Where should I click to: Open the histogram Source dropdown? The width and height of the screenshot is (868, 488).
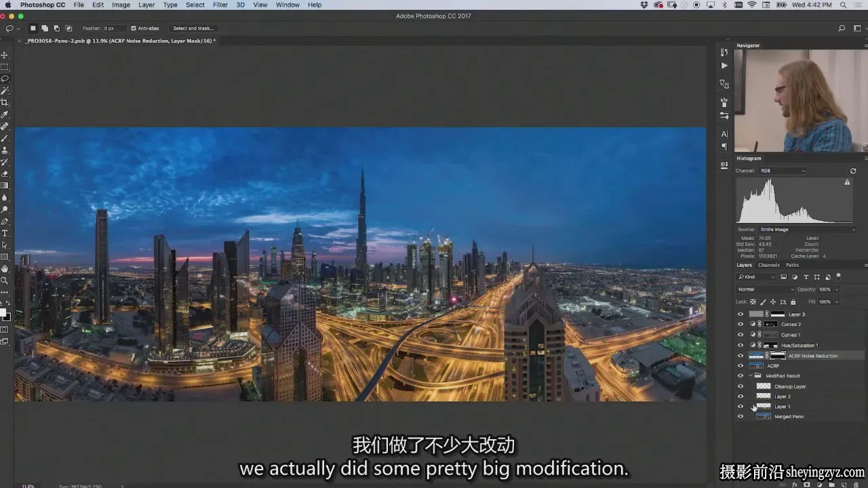tap(807, 230)
